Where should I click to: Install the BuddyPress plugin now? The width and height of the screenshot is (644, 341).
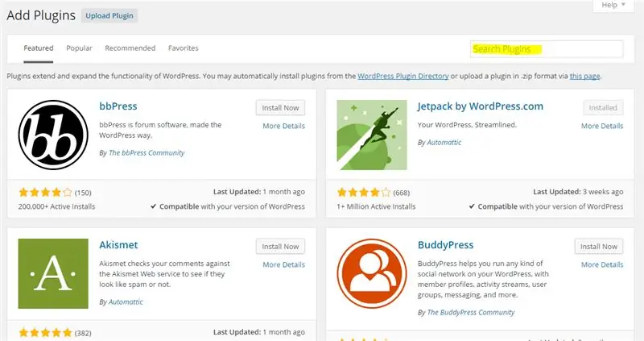click(599, 247)
